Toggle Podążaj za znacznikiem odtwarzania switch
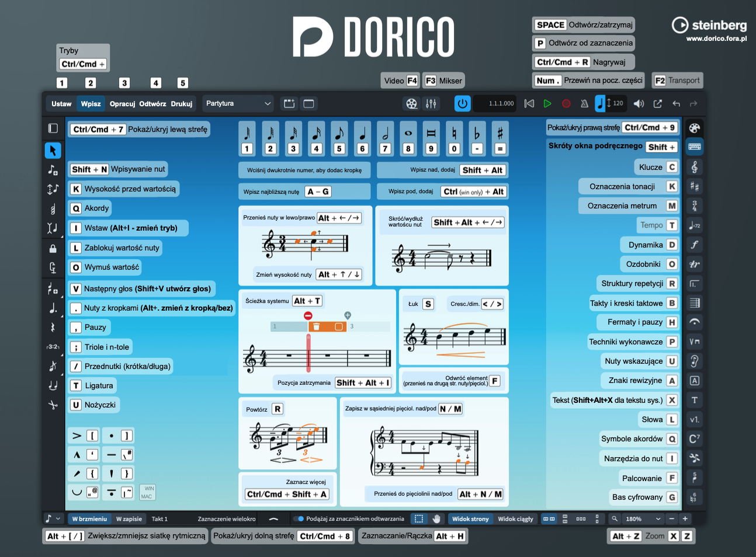The width and height of the screenshot is (756, 557). coord(299,518)
